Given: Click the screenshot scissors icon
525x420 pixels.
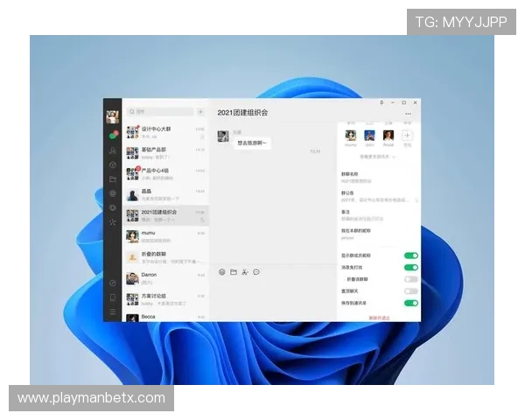Looking at the screenshot, I should pos(245,272).
